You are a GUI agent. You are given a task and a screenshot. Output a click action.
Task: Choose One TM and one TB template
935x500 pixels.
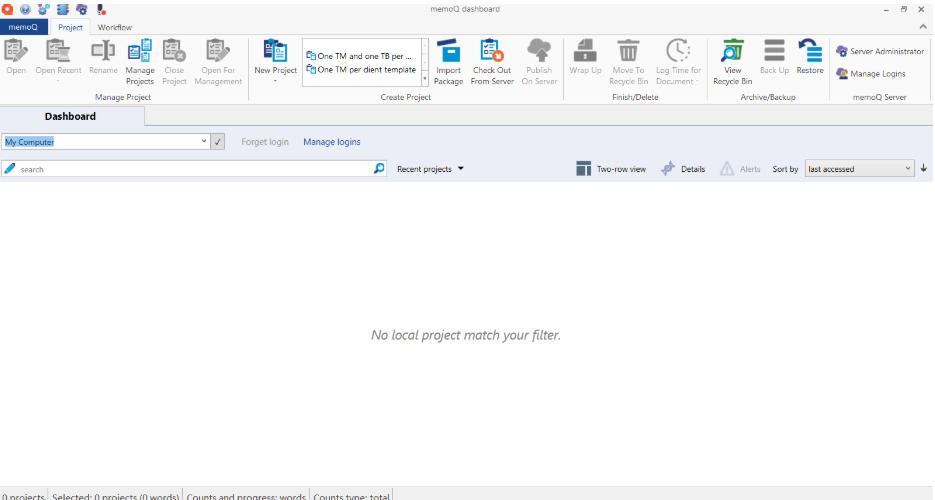click(361, 56)
